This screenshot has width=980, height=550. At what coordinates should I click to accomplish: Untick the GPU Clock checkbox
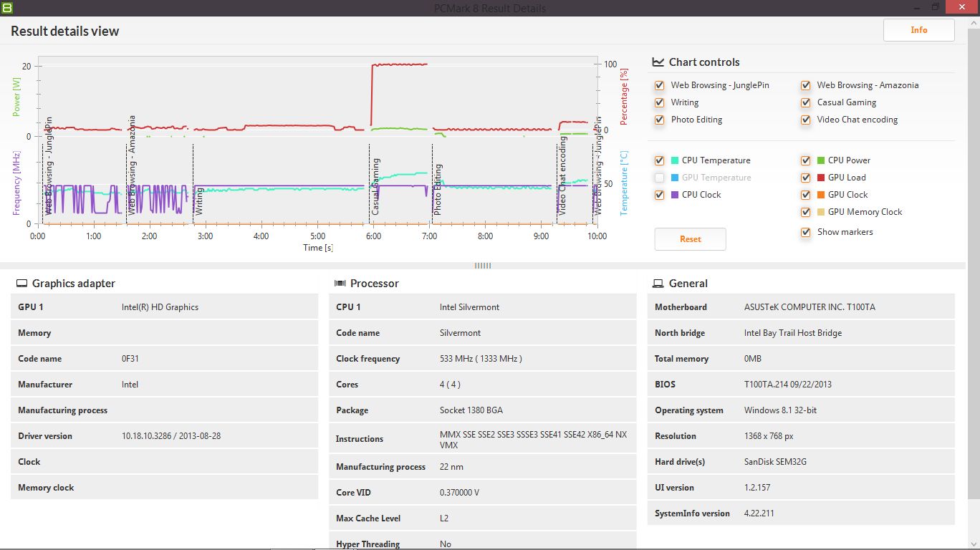pyautogui.click(x=806, y=195)
